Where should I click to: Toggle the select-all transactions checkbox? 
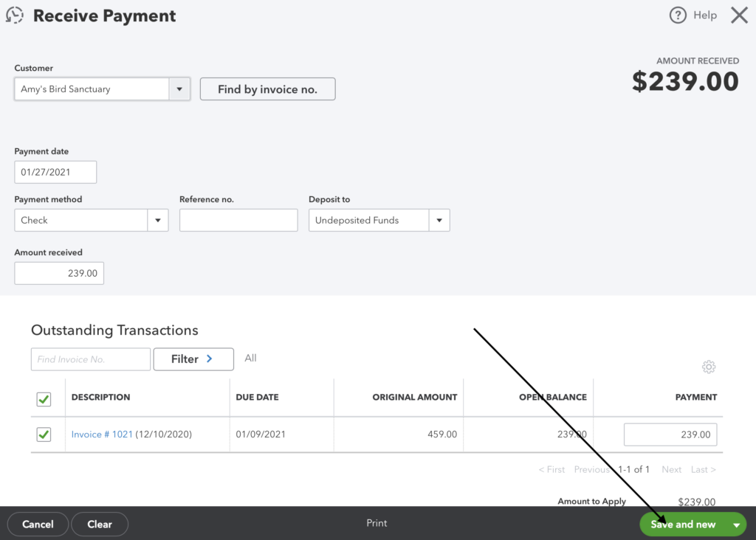44,399
